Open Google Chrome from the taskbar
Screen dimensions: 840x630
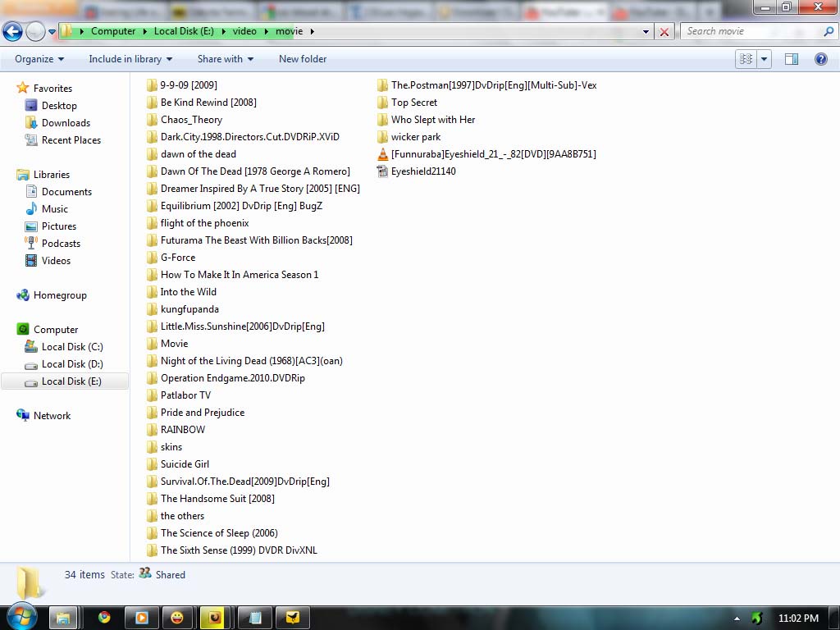[x=104, y=618]
